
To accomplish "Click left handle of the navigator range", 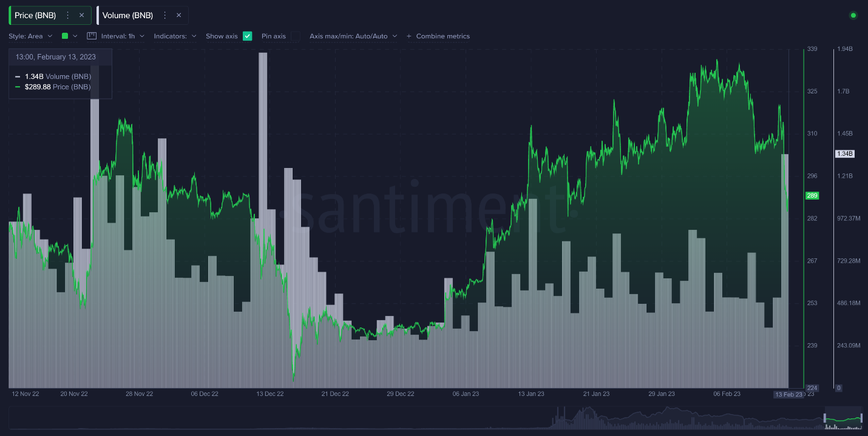I will pyautogui.click(x=825, y=418).
